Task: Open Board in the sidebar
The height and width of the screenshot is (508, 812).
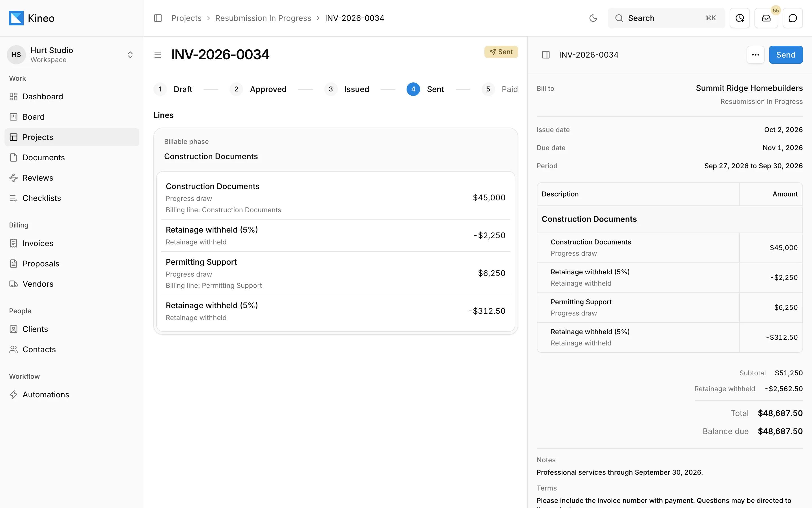Action: point(72,117)
